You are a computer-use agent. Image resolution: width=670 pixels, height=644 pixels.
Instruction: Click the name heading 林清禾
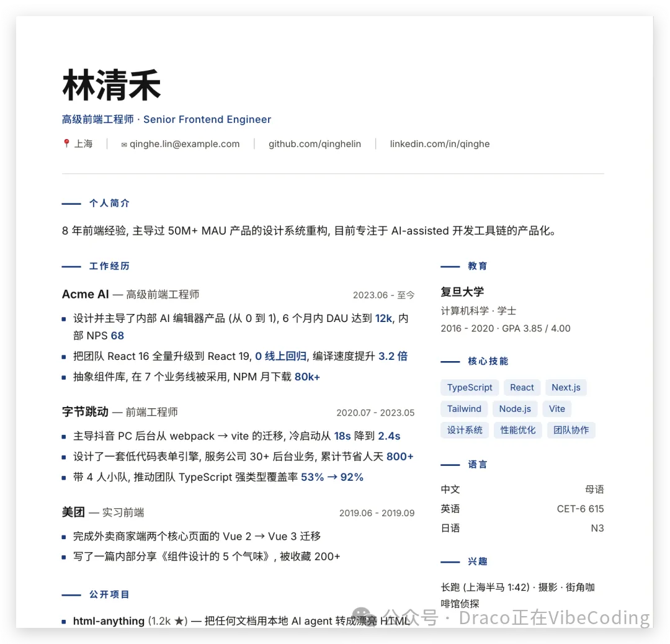112,86
